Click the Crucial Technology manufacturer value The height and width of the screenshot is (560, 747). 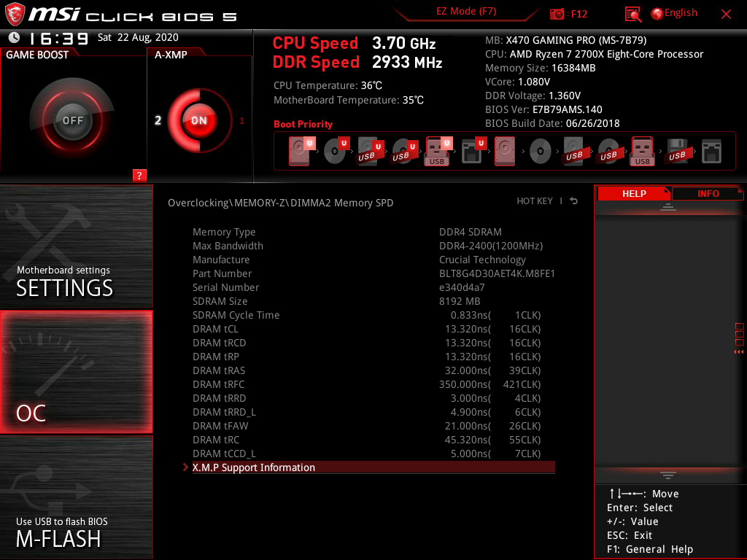pos(482,260)
